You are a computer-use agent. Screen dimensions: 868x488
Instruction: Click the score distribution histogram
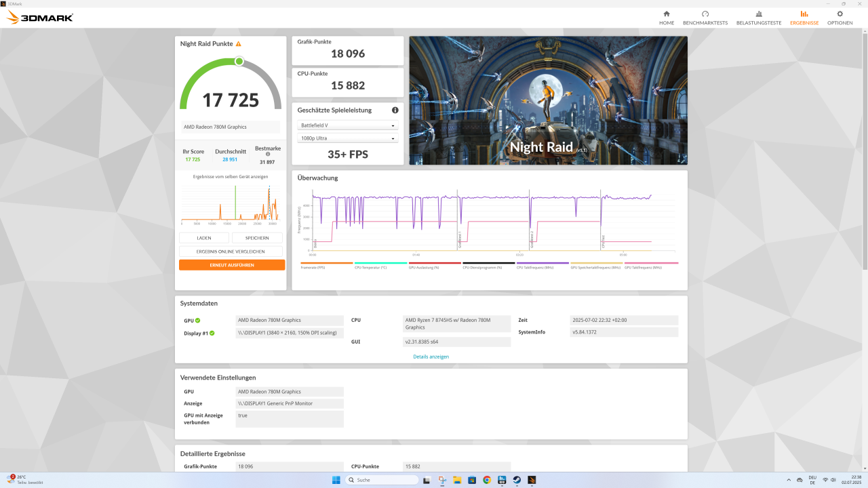pyautogui.click(x=231, y=205)
